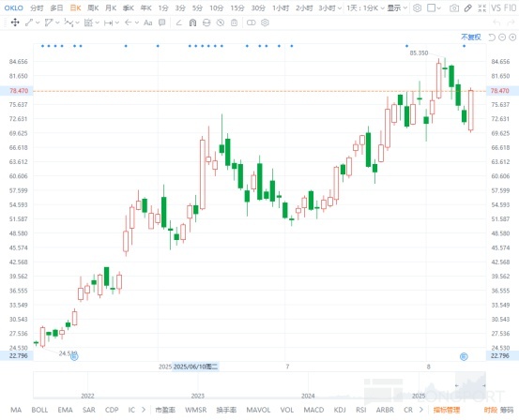Open drawing tool settings gear

click(265, 22)
